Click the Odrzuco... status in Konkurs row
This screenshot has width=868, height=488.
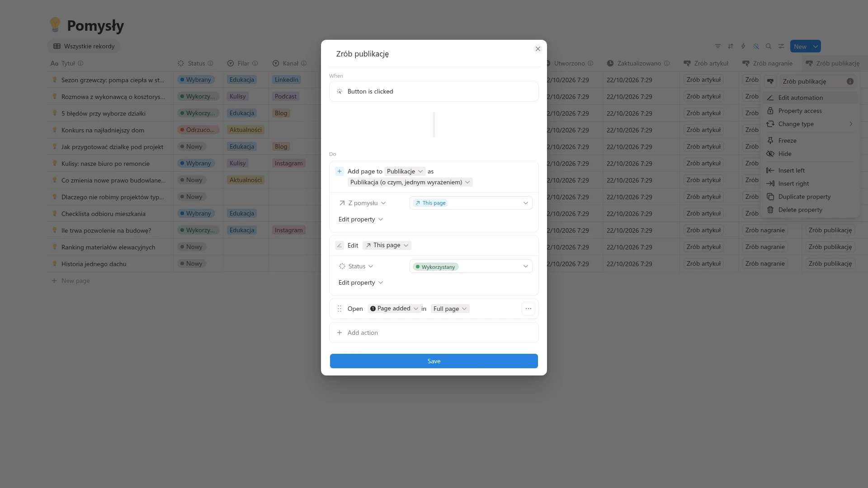tap(198, 130)
